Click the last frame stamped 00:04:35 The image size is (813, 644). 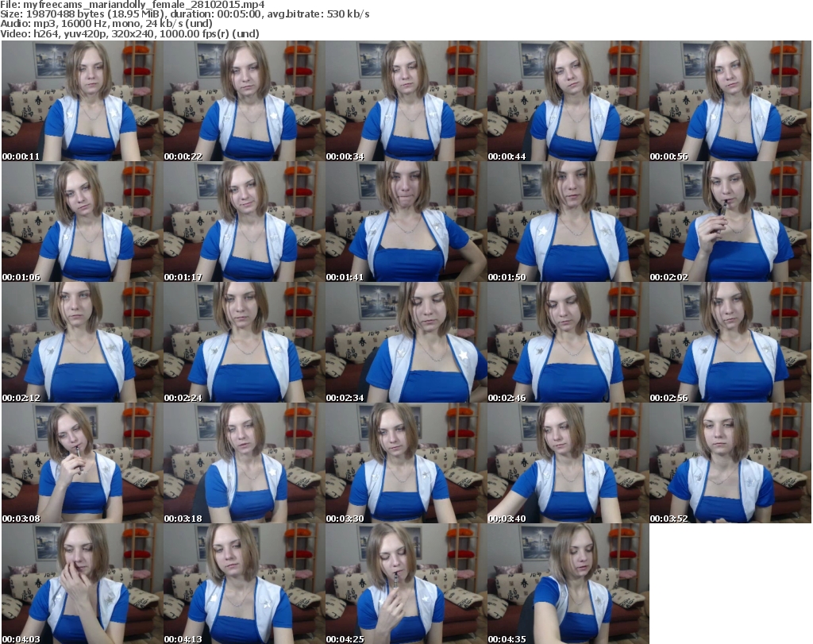[568, 584]
